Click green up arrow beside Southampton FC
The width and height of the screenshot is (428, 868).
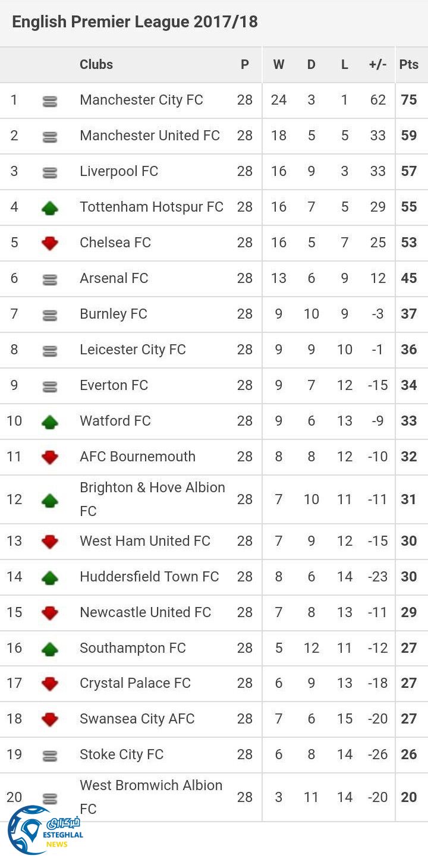point(50,649)
